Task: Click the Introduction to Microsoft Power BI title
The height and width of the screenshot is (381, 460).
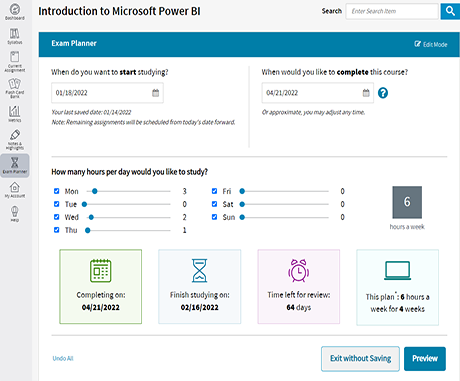Action: [119, 11]
